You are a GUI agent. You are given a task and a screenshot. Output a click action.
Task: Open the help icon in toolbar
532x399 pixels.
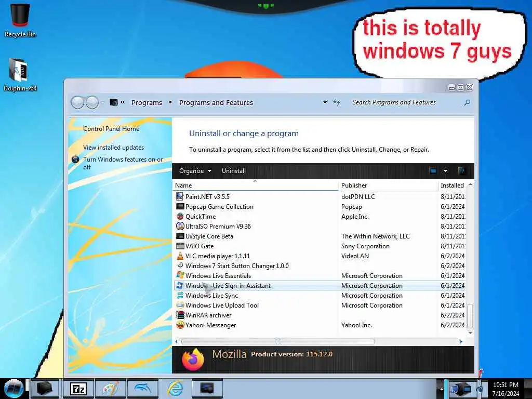coord(461,170)
